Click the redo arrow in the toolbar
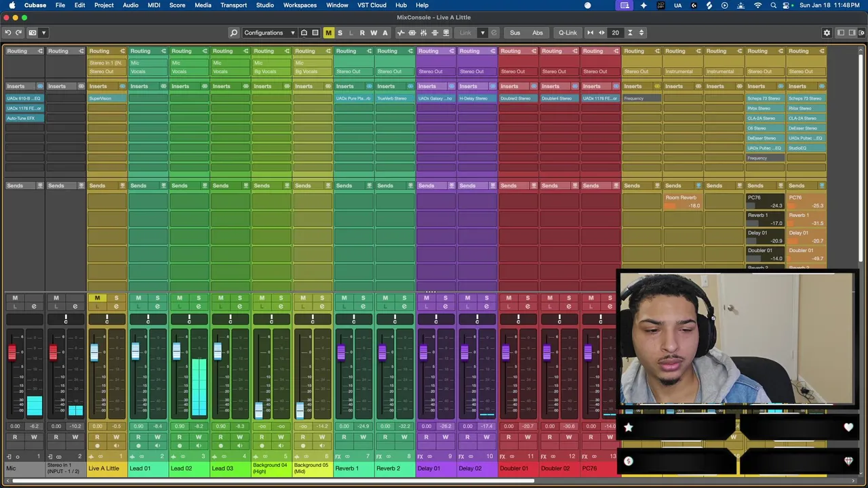This screenshot has height=488, width=868. click(x=19, y=33)
